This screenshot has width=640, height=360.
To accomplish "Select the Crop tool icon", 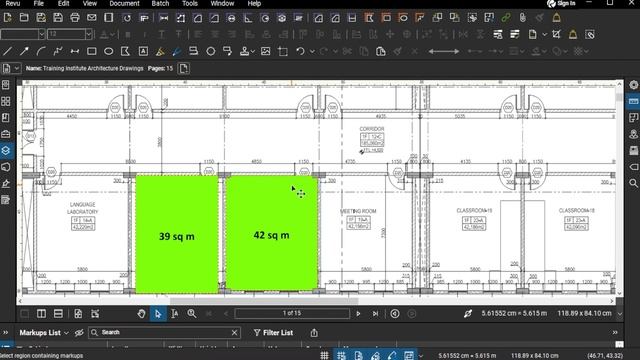I will pos(282,51).
